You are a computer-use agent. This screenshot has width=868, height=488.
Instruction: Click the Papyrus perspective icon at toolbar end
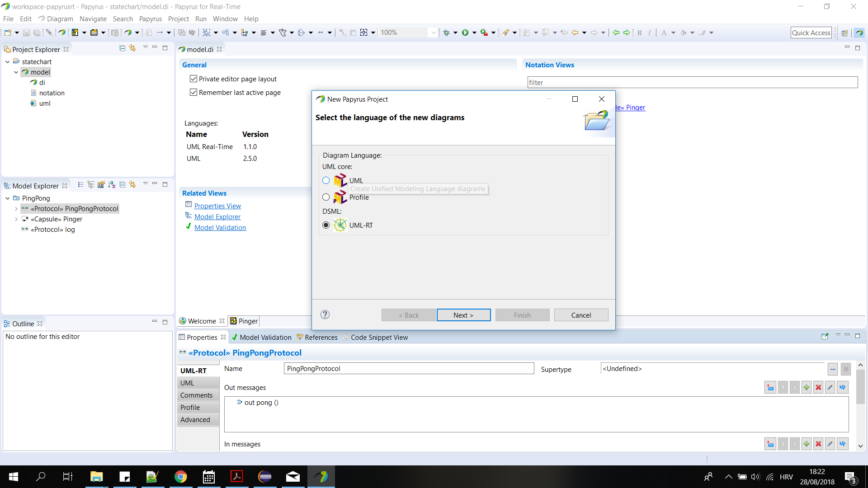[x=859, y=33]
